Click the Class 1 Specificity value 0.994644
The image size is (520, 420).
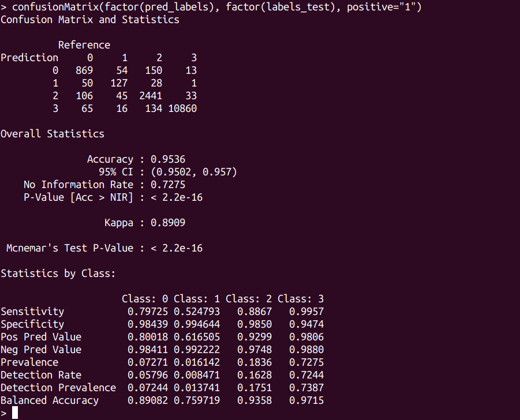pos(196,324)
